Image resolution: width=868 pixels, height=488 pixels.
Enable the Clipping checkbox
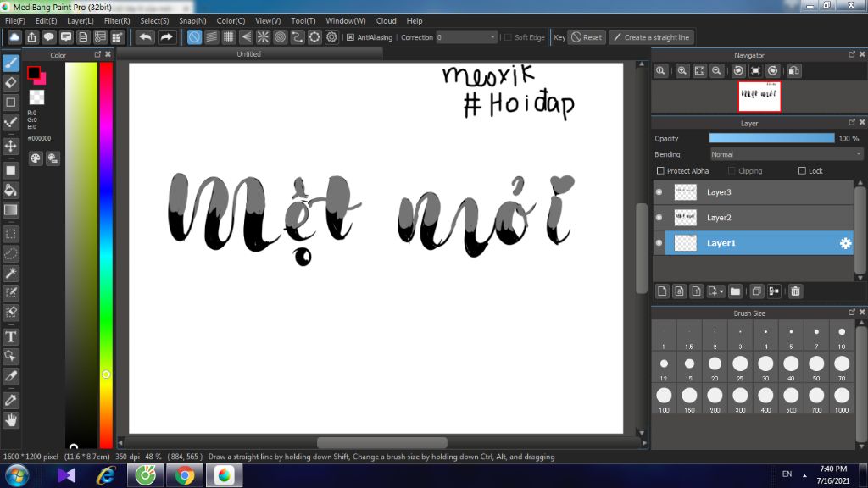pos(732,171)
